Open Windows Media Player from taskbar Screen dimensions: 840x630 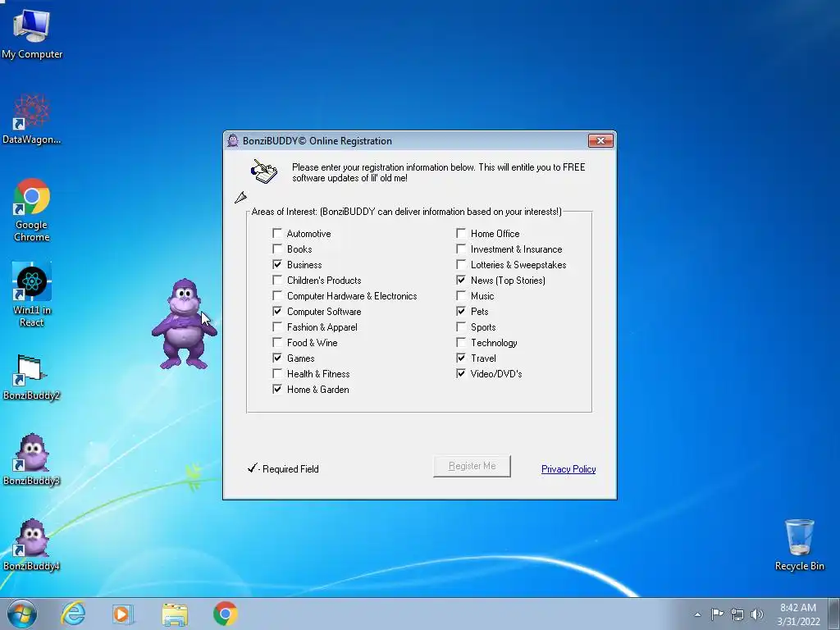(x=123, y=614)
